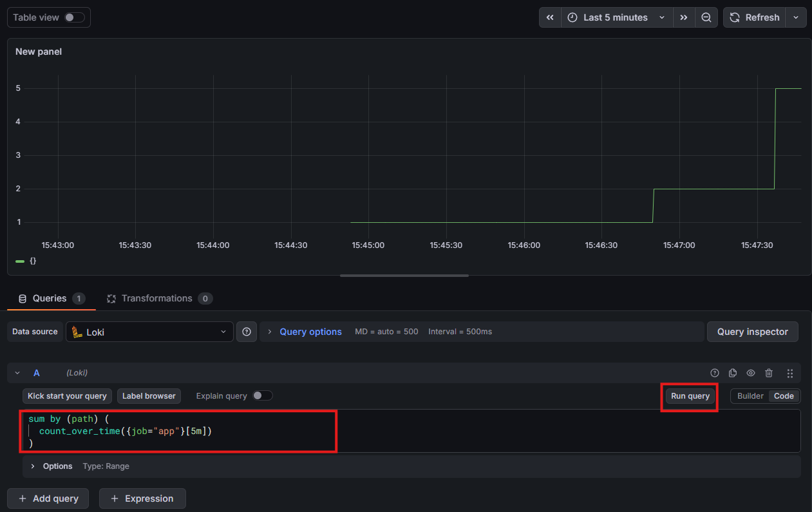The image size is (812, 512).
Task: Shift time range forward with double-right arrows
Action: click(684, 17)
